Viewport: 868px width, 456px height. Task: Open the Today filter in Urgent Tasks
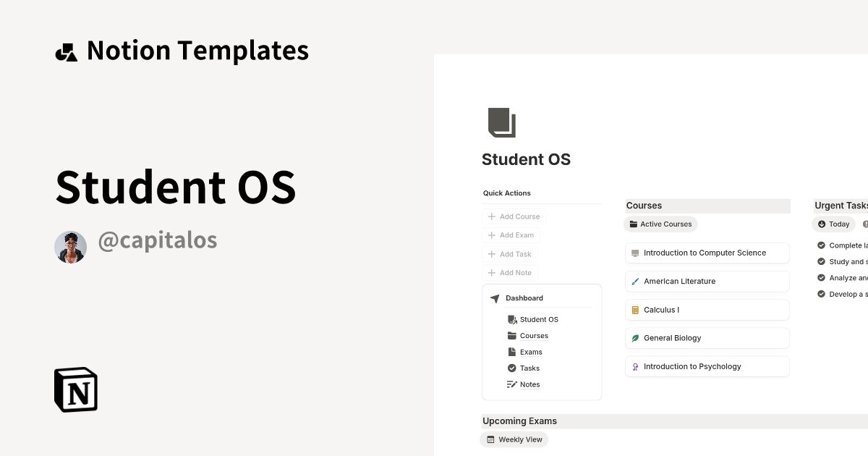point(833,224)
